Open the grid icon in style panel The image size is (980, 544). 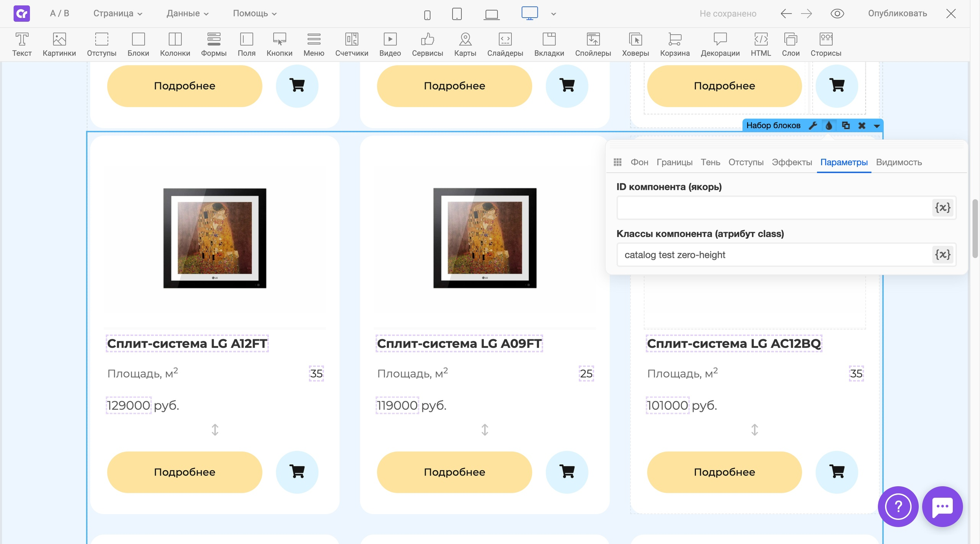617,162
